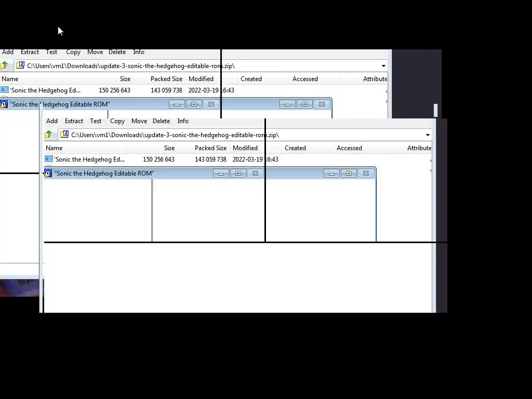Screen dimensions: 532x399
Task: Sort by Accessed column in upper window
Action: tap(315, 79)
